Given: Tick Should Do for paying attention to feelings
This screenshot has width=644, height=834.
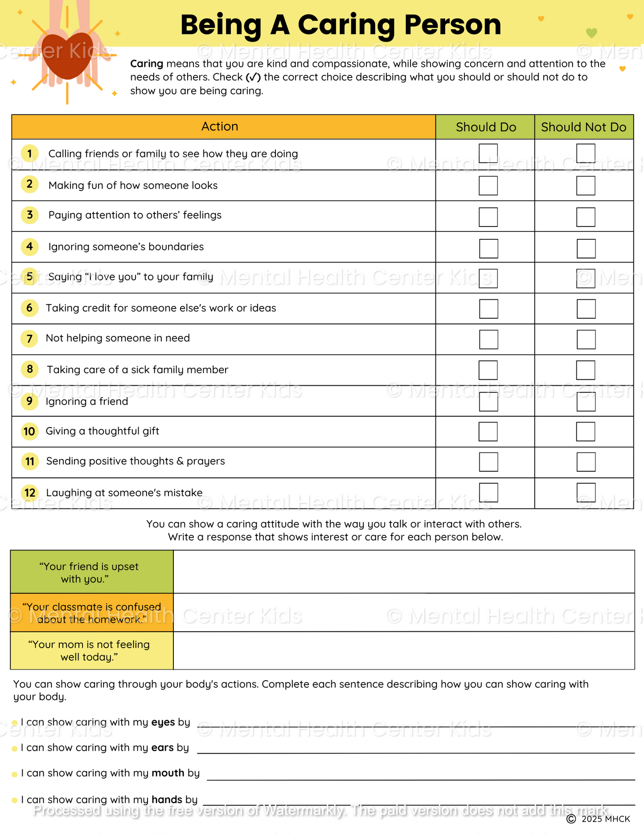Looking at the screenshot, I should click(x=488, y=217).
